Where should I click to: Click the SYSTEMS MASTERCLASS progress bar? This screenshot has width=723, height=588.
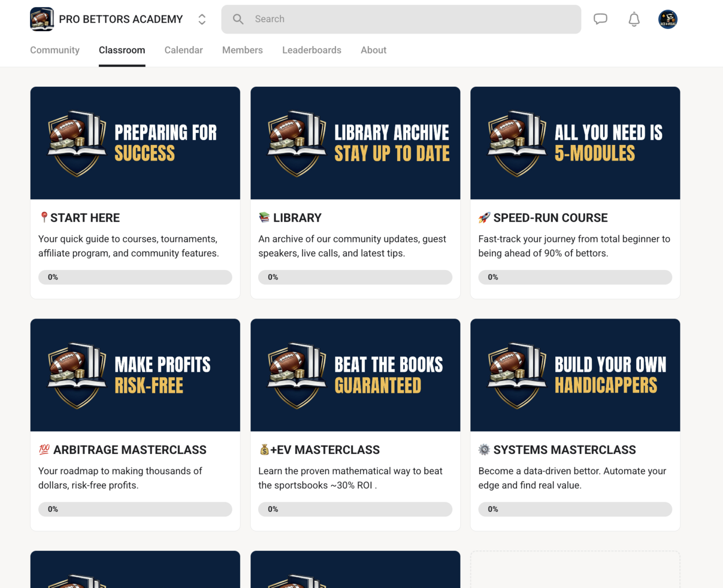tap(575, 509)
